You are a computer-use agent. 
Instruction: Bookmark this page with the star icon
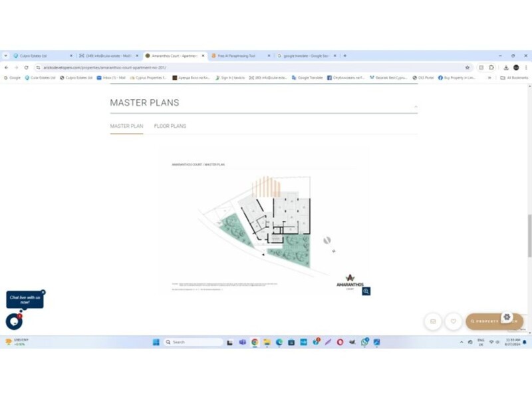pos(467,67)
